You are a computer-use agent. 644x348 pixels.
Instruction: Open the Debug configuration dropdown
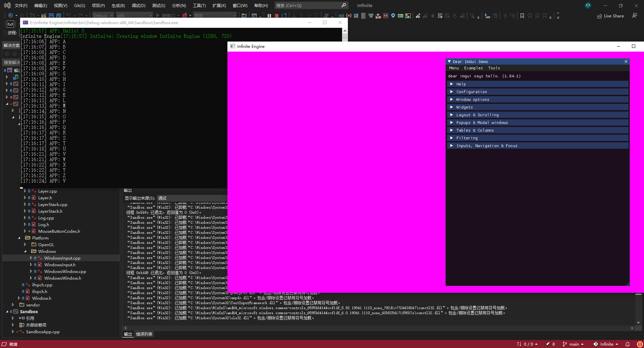(103, 15)
